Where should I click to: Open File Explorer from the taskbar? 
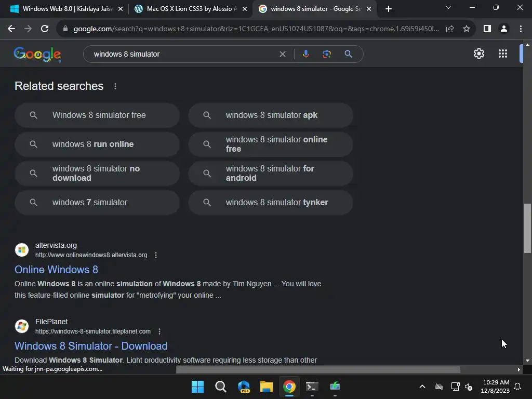tap(267, 387)
